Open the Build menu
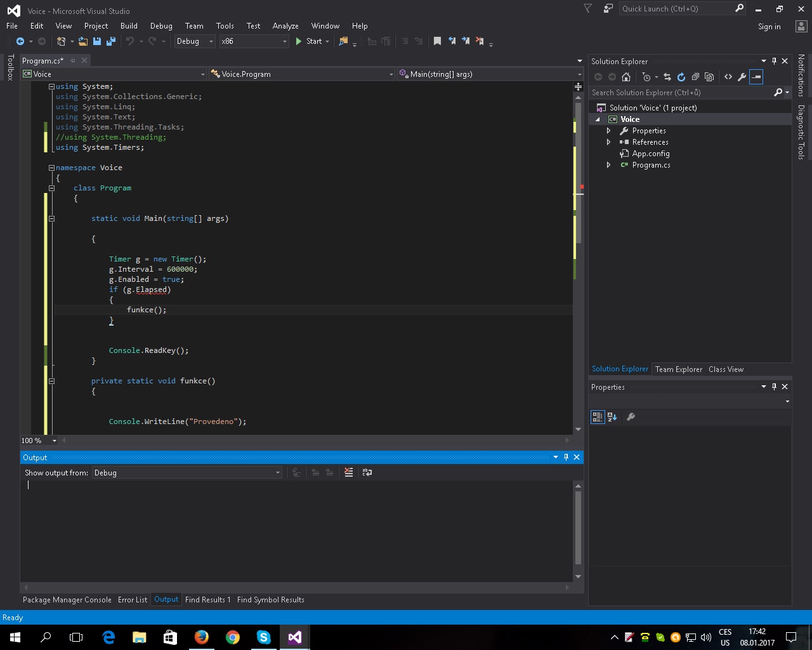Image resolution: width=812 pixels, height=650 pixels. tap(129, 26)
